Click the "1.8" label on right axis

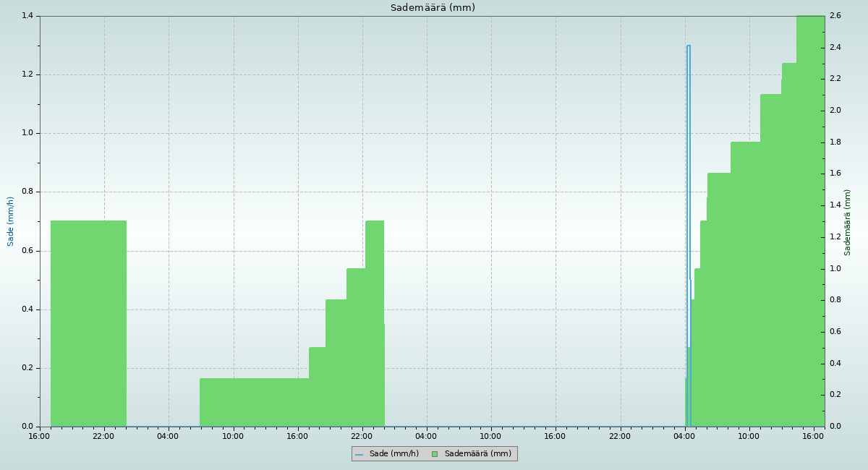[835, 142]
